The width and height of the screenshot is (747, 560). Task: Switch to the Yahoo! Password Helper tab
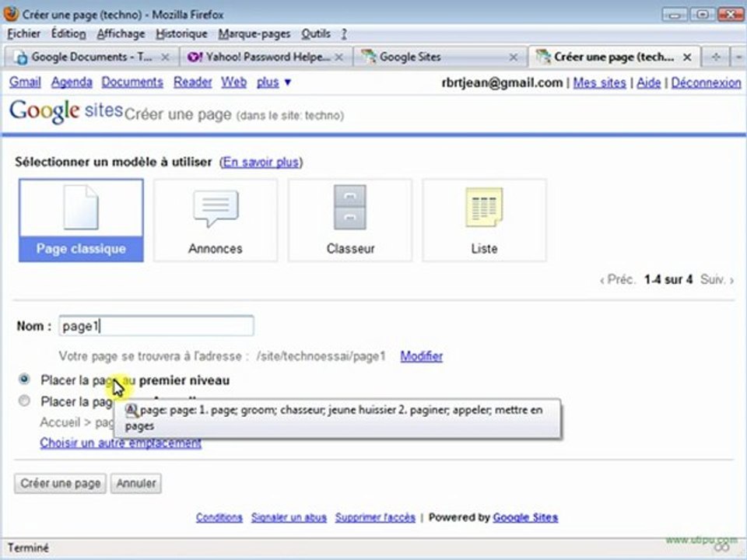point(265,57)
